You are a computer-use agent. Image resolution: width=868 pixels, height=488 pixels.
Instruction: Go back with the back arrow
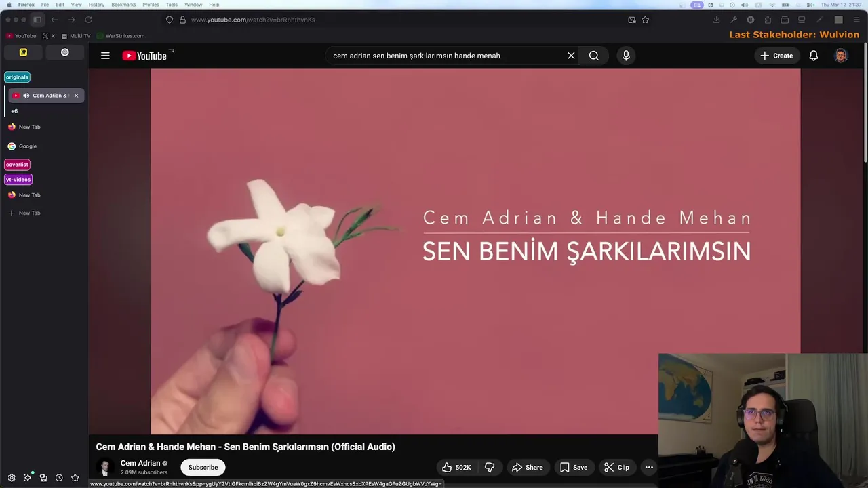tap(54, 20)
